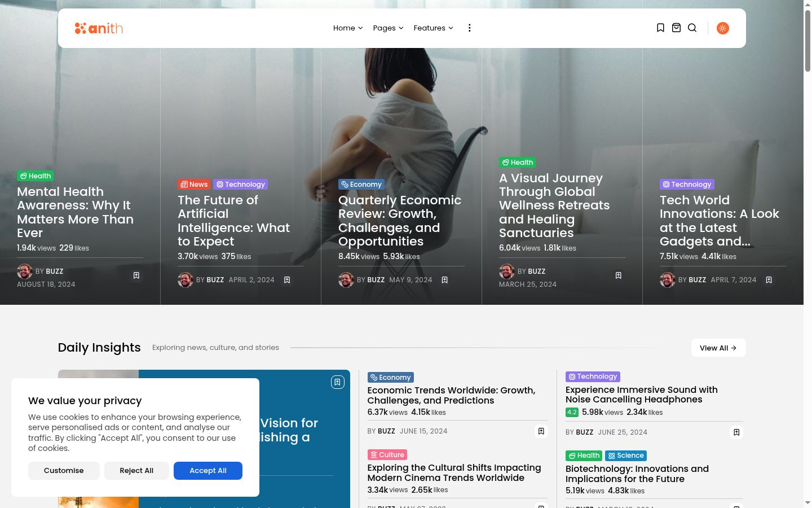812x508 pixels.
Task: Click BUZZ author on Economic Trends article
Action: pos(386,431)
